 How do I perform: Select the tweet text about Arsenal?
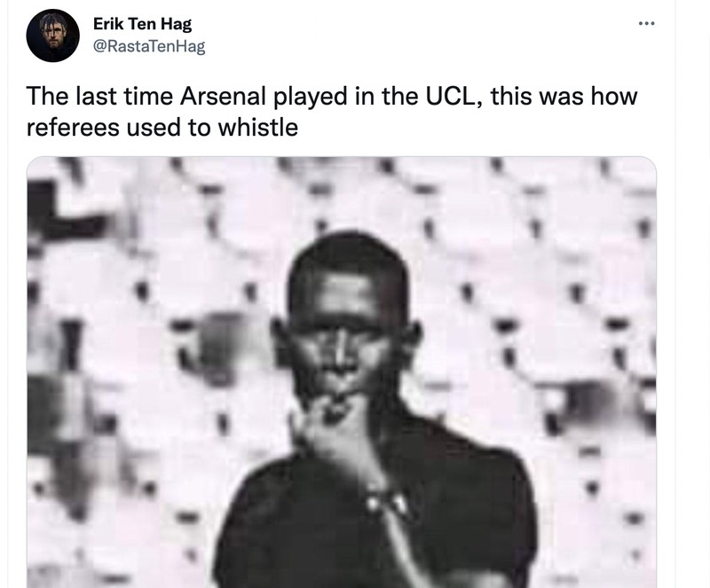(x=328, y=106)
